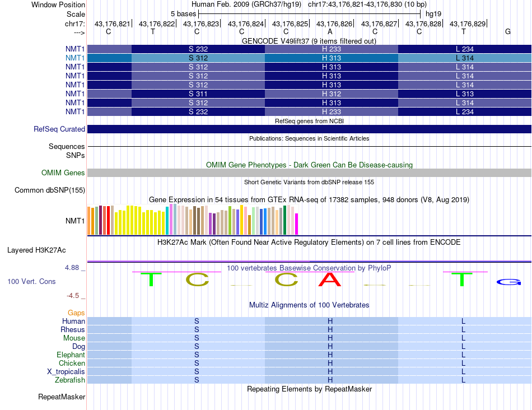Select the magenta last bar of GTEx chart
The width and height of the screenshot is (532, 410).
[x=297, y=224]
